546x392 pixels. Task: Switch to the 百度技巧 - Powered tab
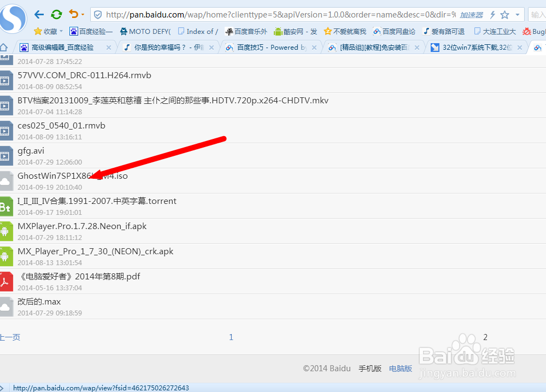point(266,48)
